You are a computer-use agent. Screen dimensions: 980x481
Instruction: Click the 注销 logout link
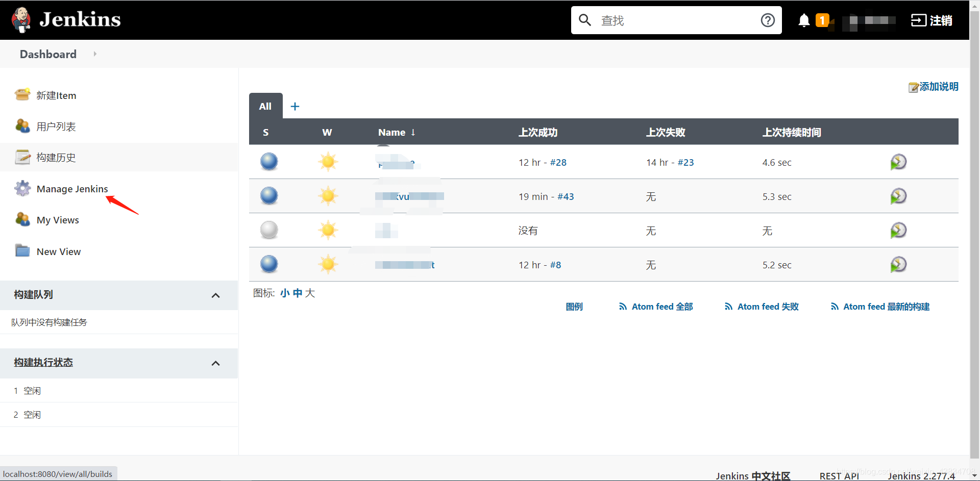pyautogui.click(x=941, y=20)
